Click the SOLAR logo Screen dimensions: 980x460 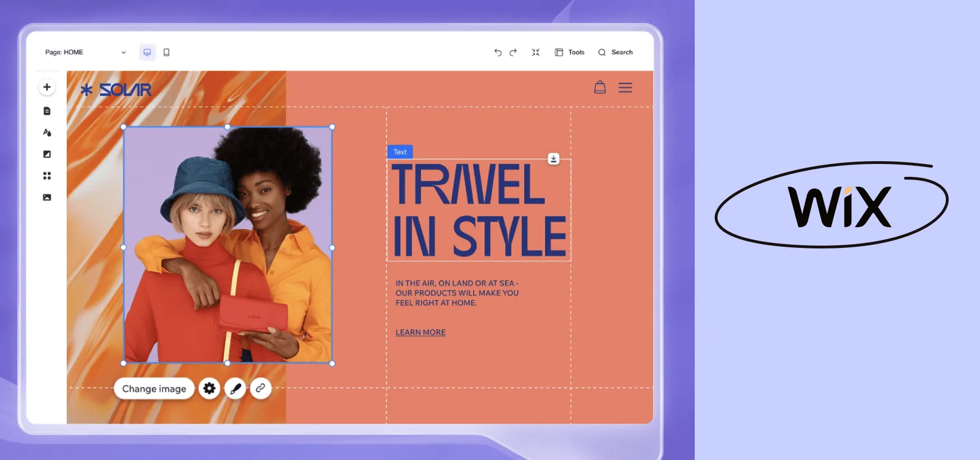(x=116, y=90)
